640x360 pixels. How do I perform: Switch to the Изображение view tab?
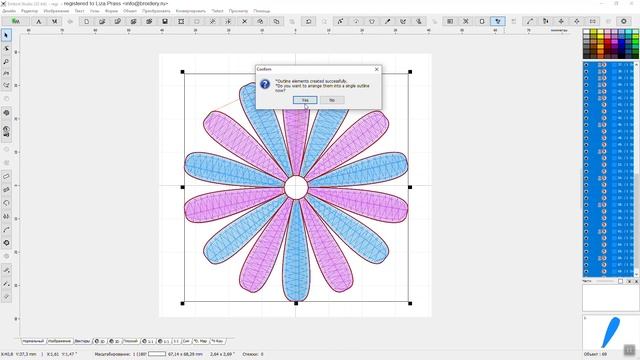click(x=60, y=341)
